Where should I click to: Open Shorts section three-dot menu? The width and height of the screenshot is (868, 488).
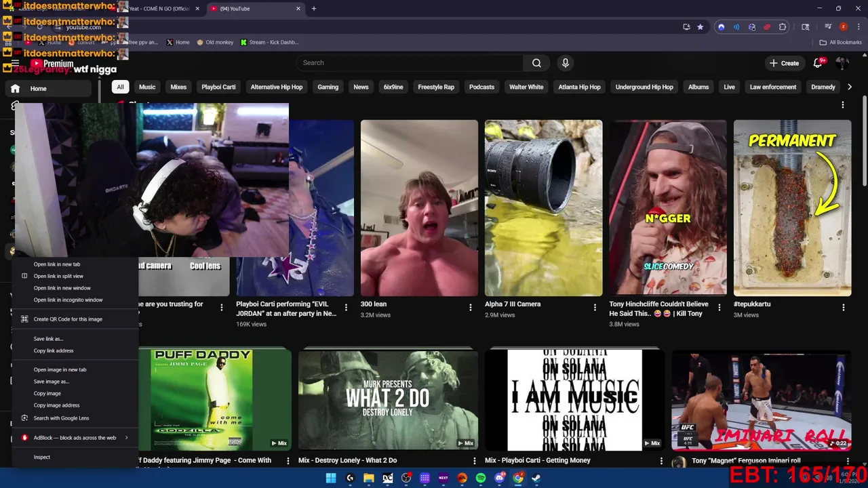843,105
